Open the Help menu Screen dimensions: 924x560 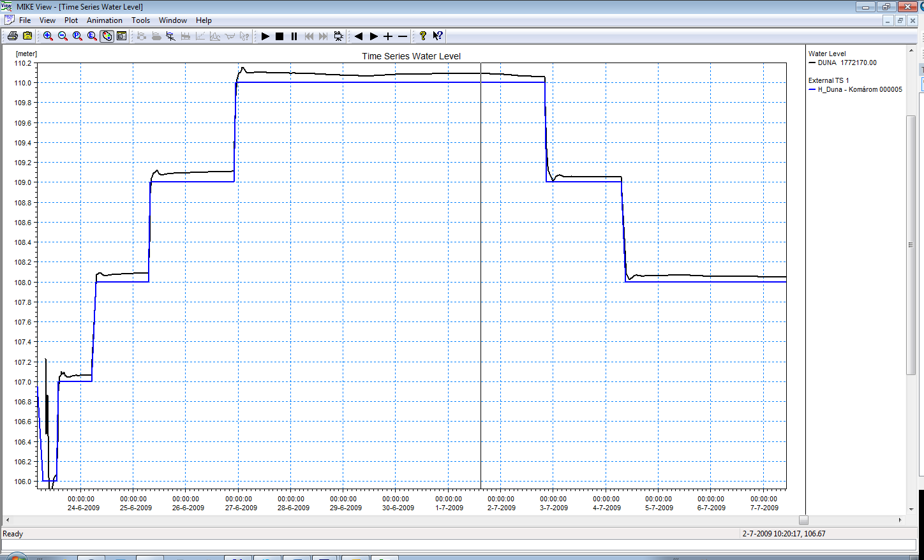click(x=204, y=20)
